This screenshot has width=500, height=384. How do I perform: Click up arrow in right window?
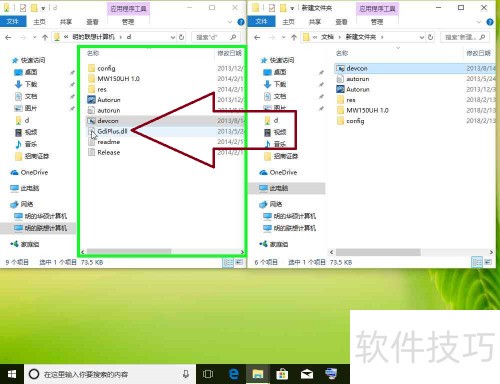tap(294, 37)
